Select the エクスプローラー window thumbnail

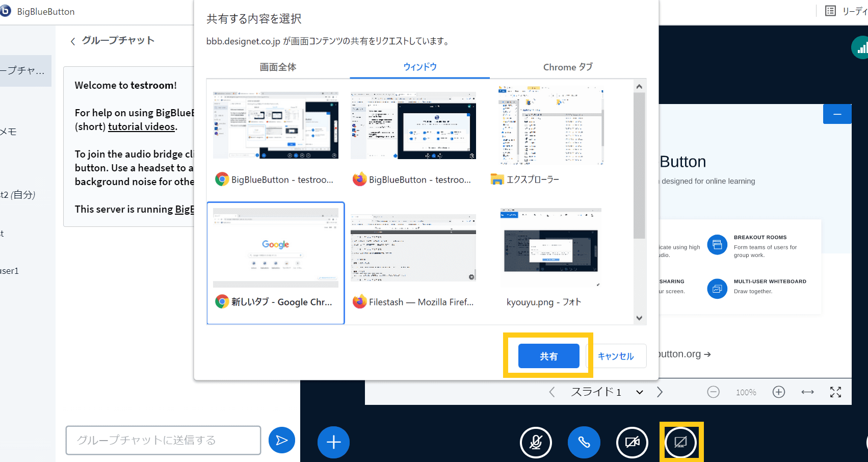coord(551,125)
